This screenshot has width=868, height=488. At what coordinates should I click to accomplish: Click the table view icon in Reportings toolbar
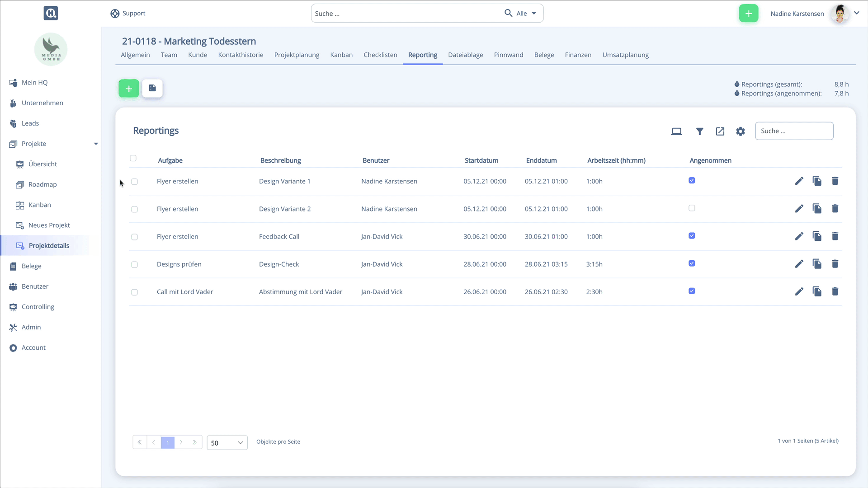(677, 131)
